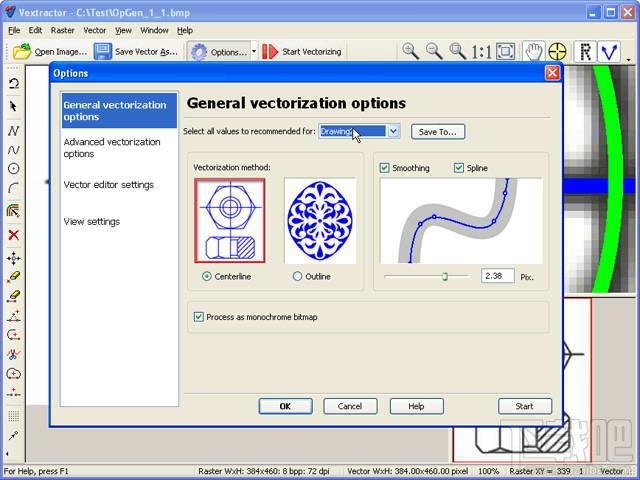Click the Outline method thumbnail image
Image resolution: width=640 pixels, height=480 pixels.
(x=320, y=221)
